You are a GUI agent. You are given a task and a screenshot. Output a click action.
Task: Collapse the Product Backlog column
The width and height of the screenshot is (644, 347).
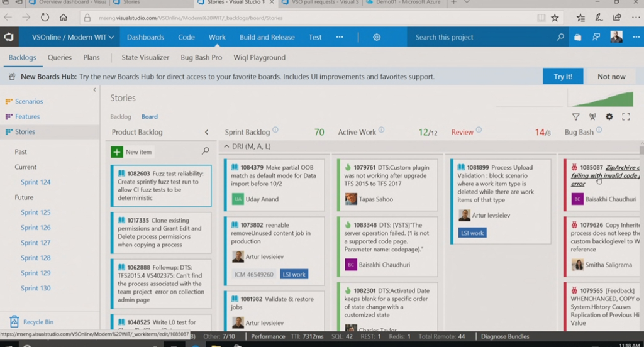pos(206,132)
